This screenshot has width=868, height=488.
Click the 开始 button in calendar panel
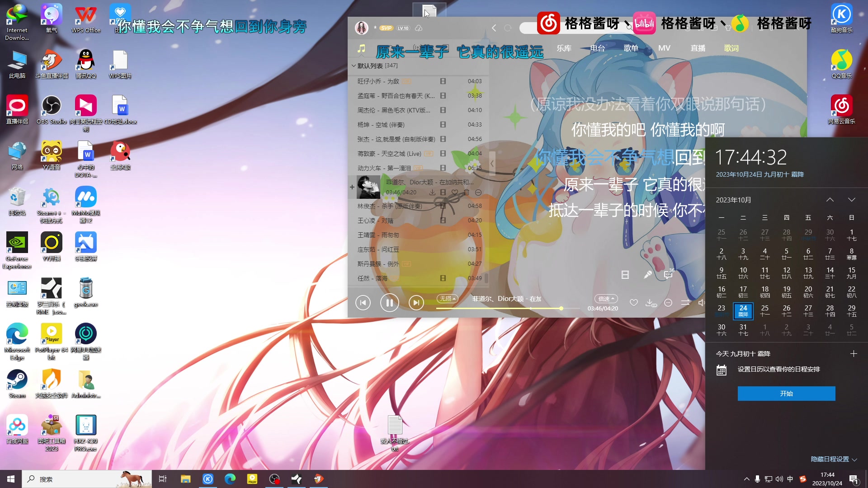click(786, 394)
